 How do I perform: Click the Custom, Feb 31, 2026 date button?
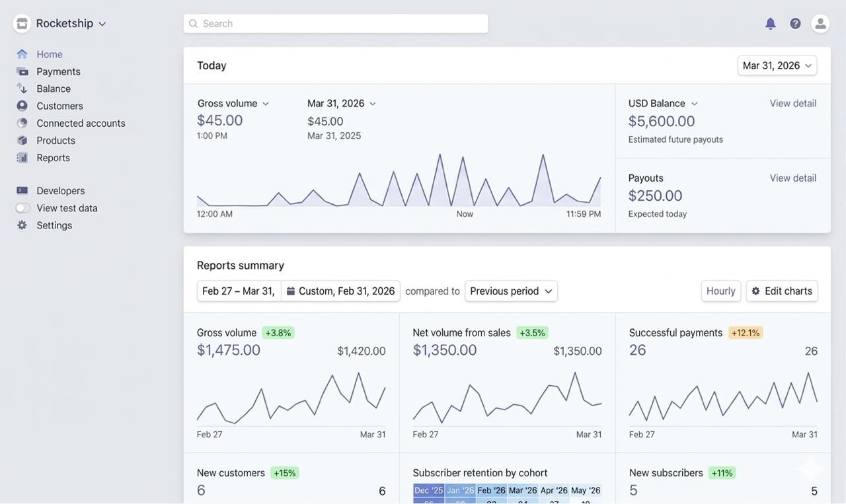pyautogui.click(x=340, y=291)
